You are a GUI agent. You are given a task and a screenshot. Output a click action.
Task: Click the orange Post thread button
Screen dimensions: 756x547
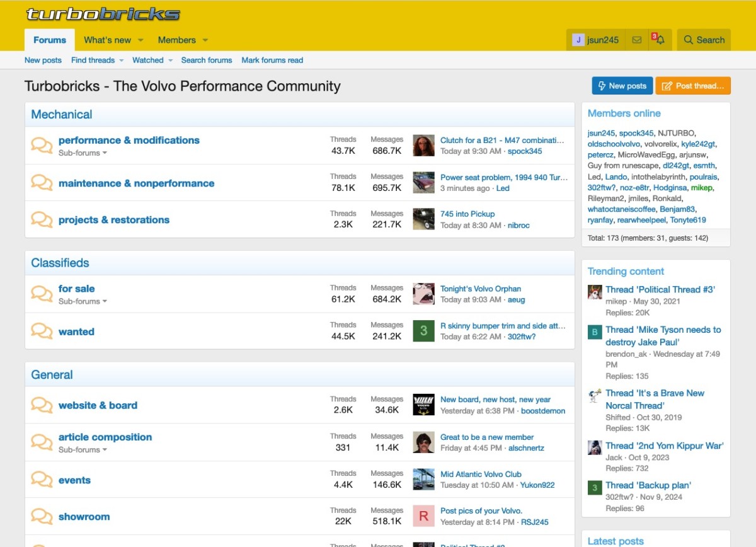693,86
